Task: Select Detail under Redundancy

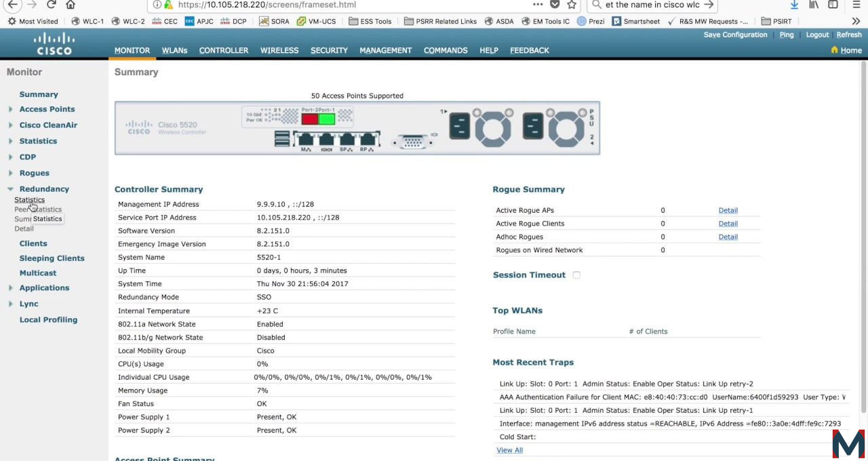Action: (24, 228)
